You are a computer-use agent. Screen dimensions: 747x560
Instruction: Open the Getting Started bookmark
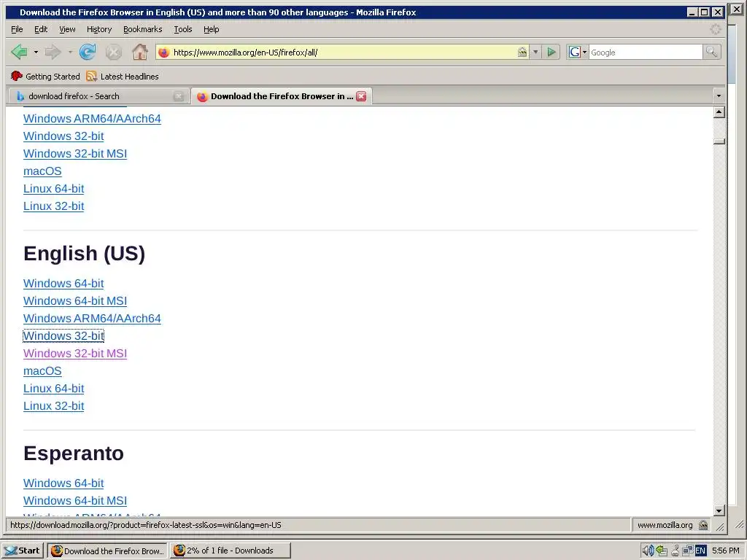point(45,76)
